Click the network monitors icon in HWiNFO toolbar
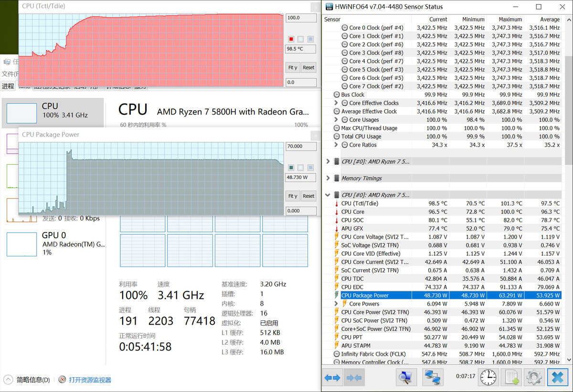573x392 pixels. (433, 377)
